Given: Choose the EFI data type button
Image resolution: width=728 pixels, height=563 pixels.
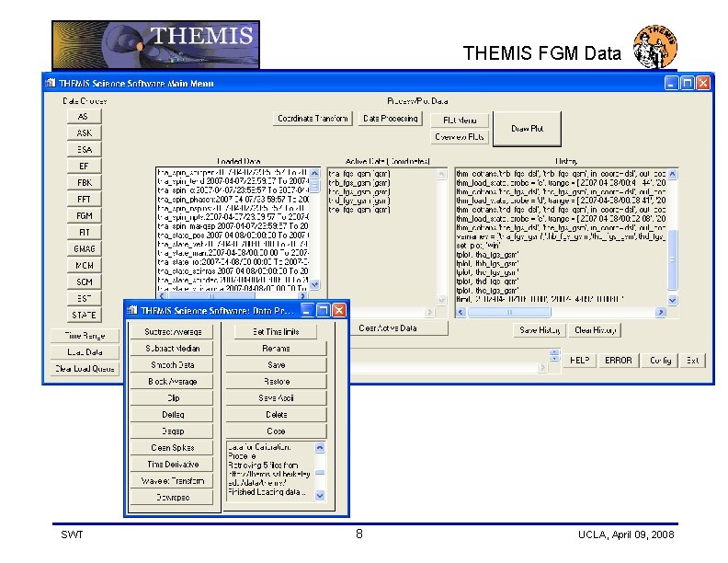Looking at the screenshot, I should [84, 166].
